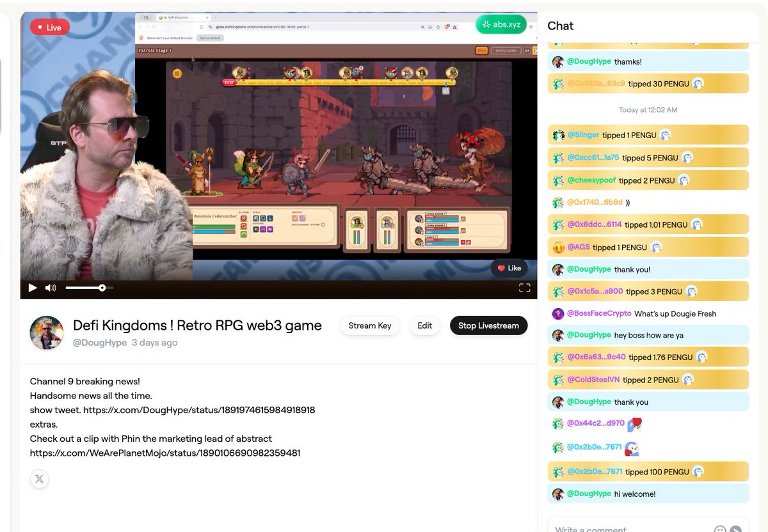Click the @0x44c2...d970 username in chat
The width and height of the screenshot is (768, 532).
(596, 423)
